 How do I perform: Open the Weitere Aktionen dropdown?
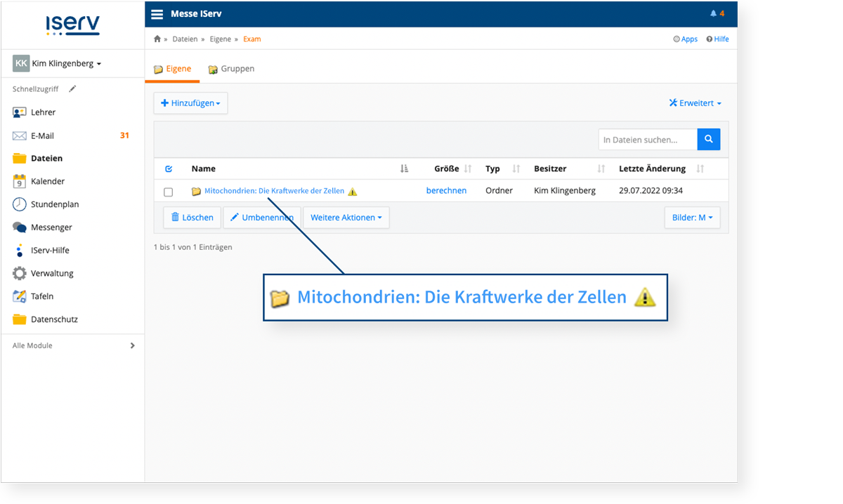(x=346, y=218)
